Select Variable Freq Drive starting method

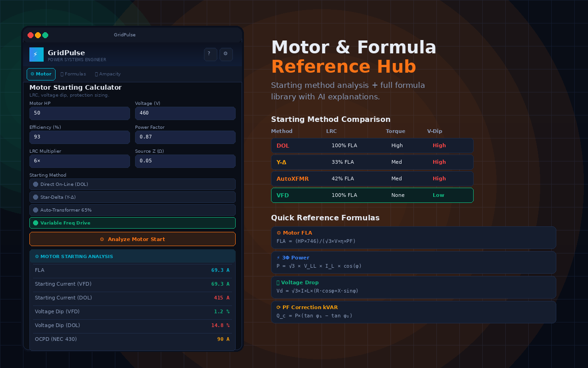tap(132, 223)
